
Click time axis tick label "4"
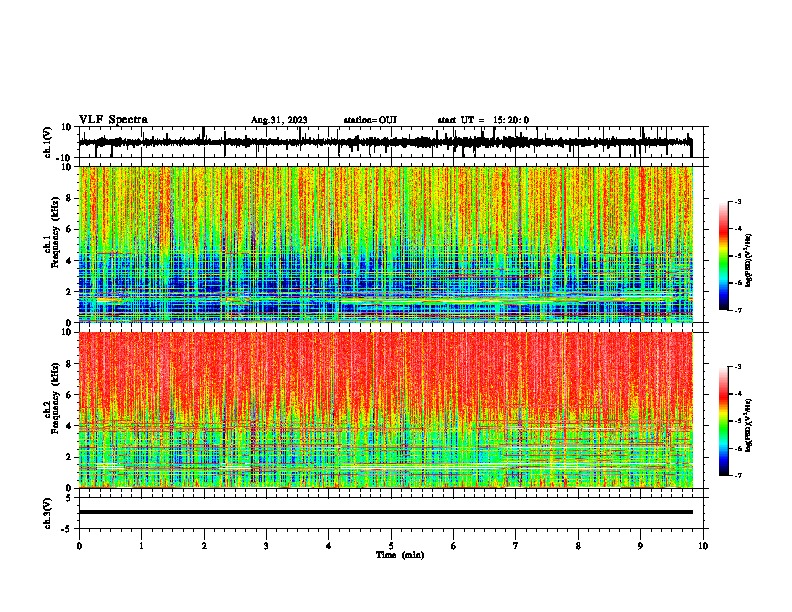coord(329,546)
